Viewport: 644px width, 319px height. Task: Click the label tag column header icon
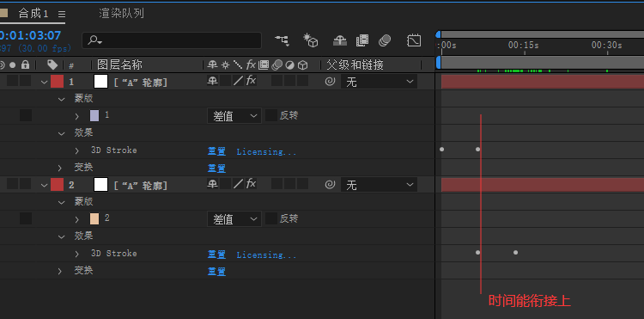52,65
